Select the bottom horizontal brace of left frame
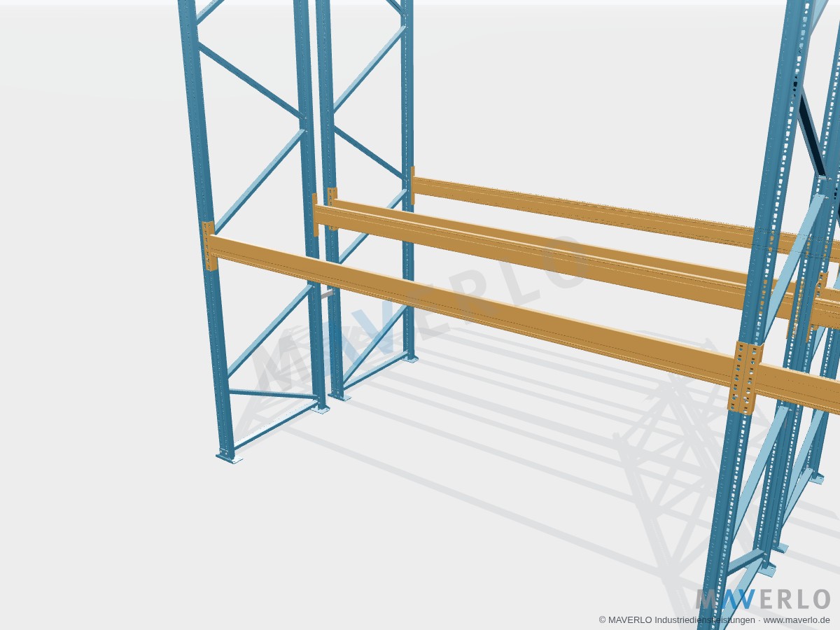The height and width of the screenshot is (630, 840). (273, 394)
